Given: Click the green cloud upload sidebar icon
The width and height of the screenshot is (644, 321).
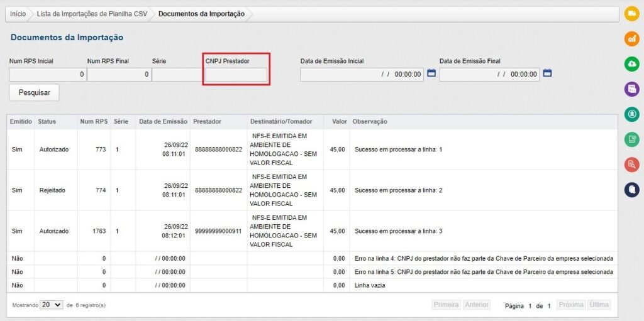Looking at the screenshot, I should (x=631, y=64).
